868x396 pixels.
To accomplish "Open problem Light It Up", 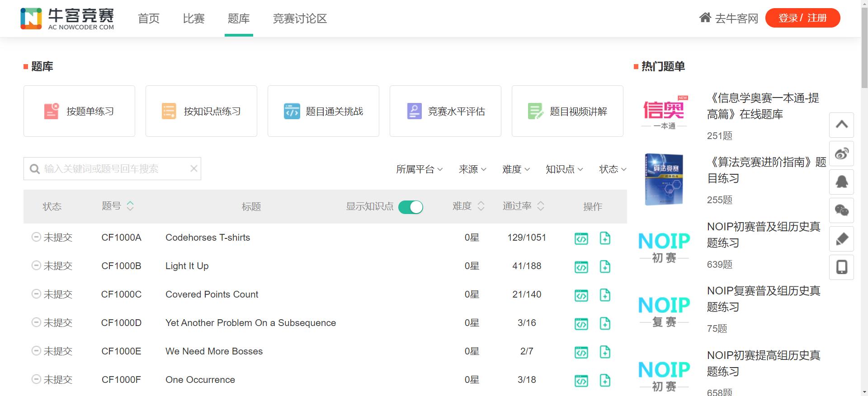I will click(187, 266).
